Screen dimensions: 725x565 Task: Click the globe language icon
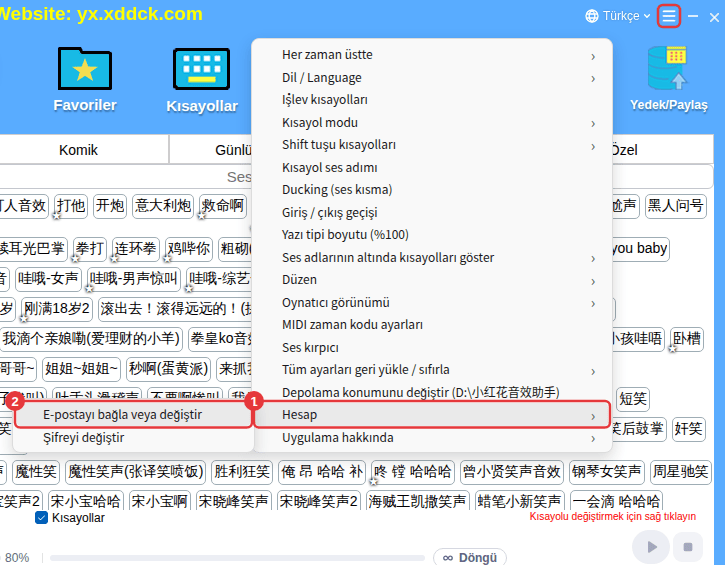click(x=591, y=16)
